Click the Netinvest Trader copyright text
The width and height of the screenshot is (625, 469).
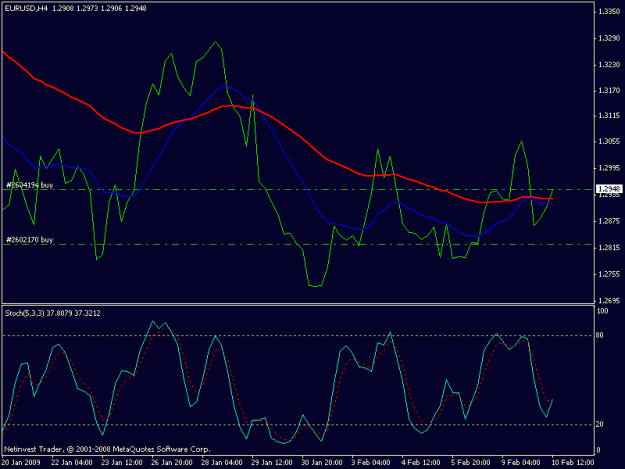coord(107,449)
